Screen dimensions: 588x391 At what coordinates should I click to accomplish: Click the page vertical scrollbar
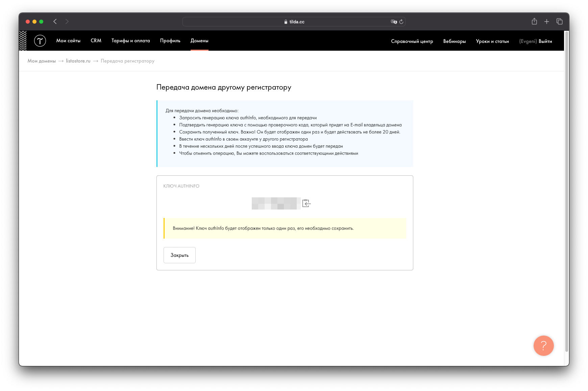(567, 191)
